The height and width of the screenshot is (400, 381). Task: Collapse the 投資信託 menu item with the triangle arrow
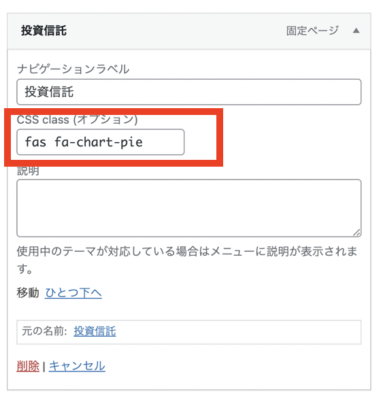(x=356, y=31)
